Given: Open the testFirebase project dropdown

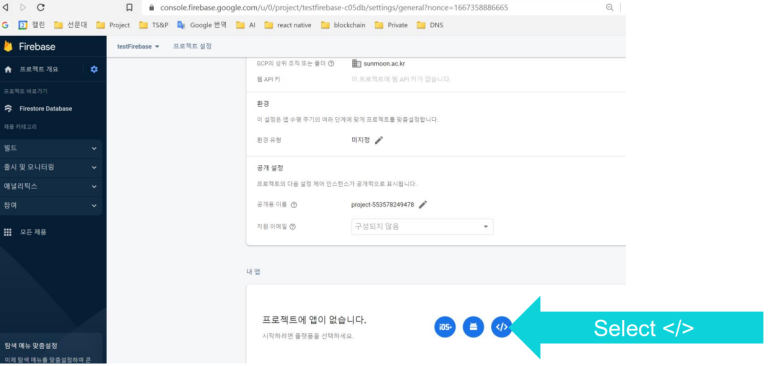Looking at the screenshot, I should pyautogui.click(x=138, y=46).
